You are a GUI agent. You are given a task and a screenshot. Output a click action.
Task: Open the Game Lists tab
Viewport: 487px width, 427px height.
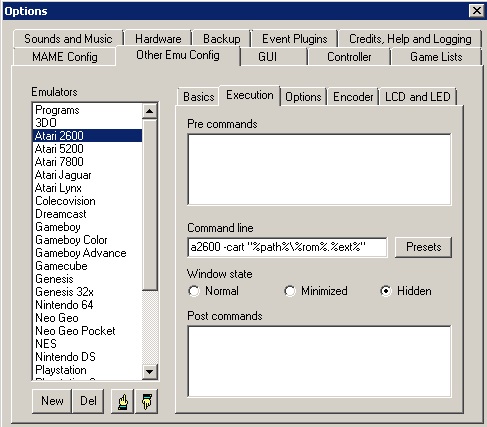point(436,57)
